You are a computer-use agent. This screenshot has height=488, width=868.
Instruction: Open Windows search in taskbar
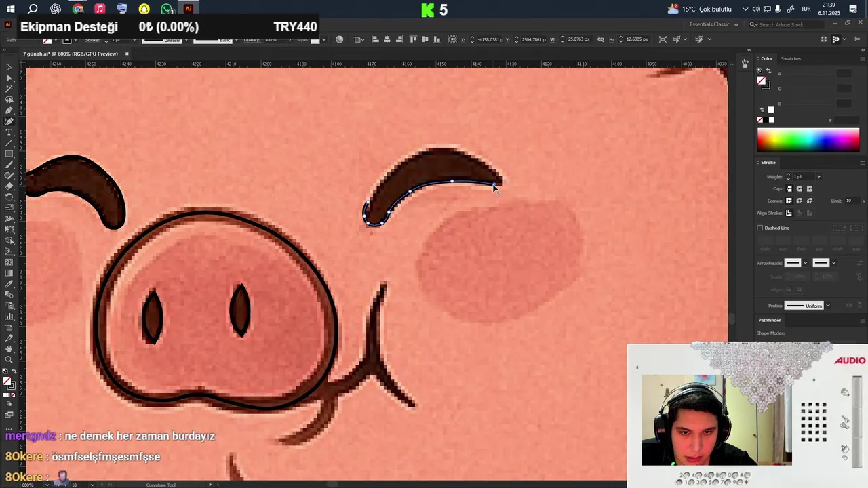tap(33, 9)
